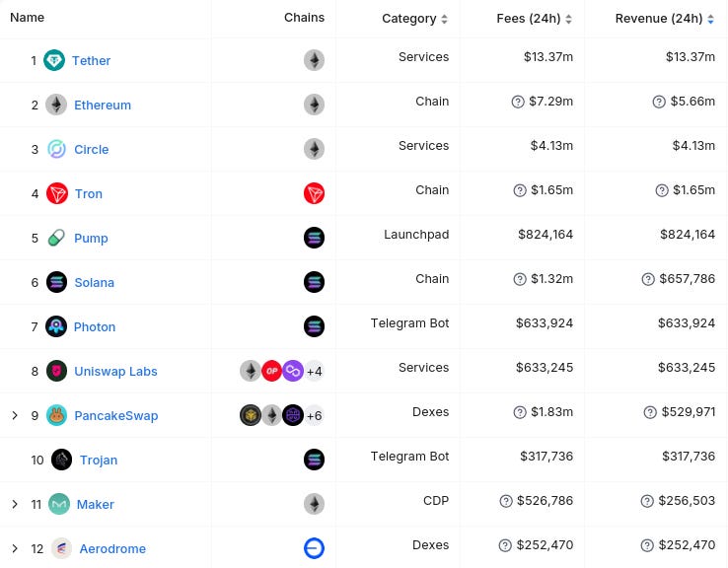Click the Telegram Bot category in Photon row
Image resolution: width=728 pixels, height=568 pixels.
click(x=409, y=323)
